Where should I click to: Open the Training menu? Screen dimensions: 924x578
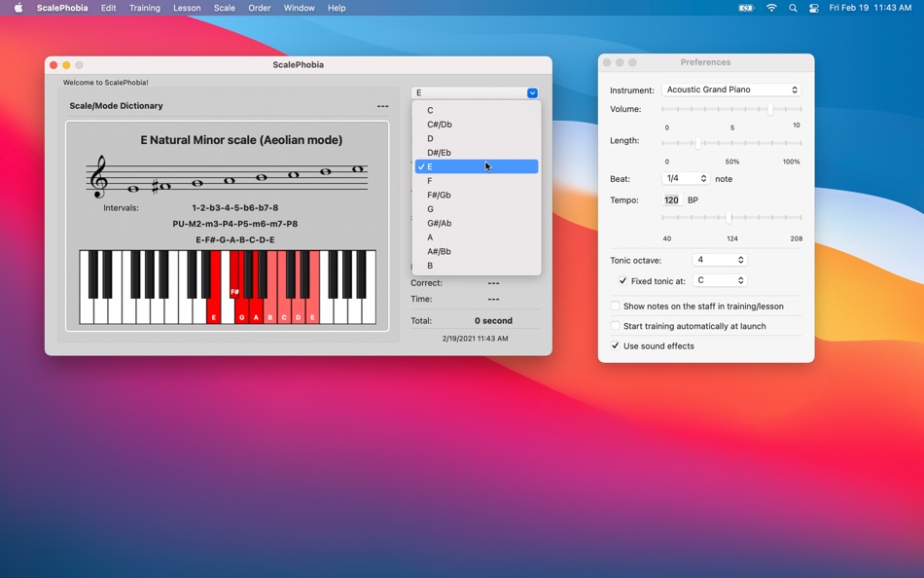pos(144,8)
